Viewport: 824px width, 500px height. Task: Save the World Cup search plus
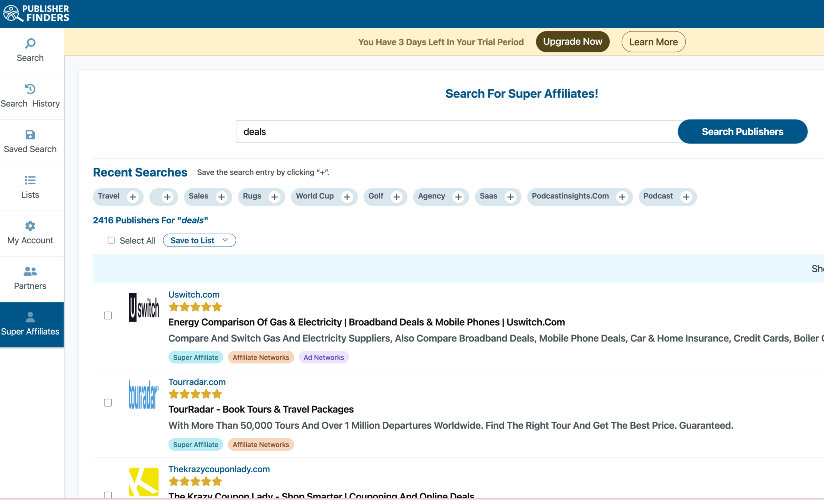coord(347,197)
